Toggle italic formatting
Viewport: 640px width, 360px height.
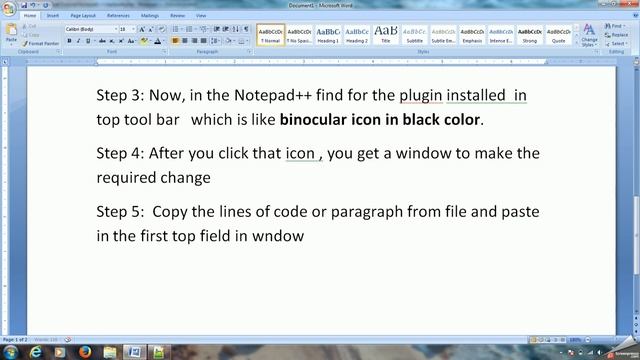[x=78, y=41]
